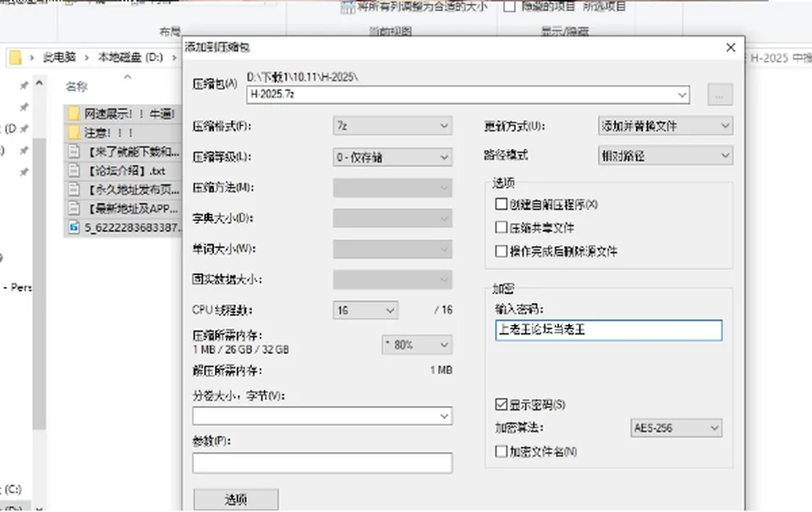The height and width of the screenshot is (512, 812).
Task: Click the 【论坛介绍】.txt file icon
Action: 74,170
